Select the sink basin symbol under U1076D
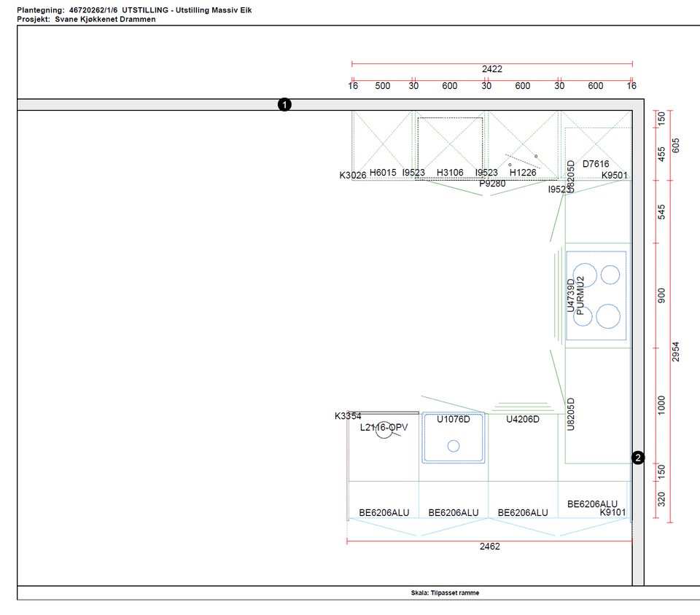The height and width of the screenshot is (615, 700). [x=453, y=437]
